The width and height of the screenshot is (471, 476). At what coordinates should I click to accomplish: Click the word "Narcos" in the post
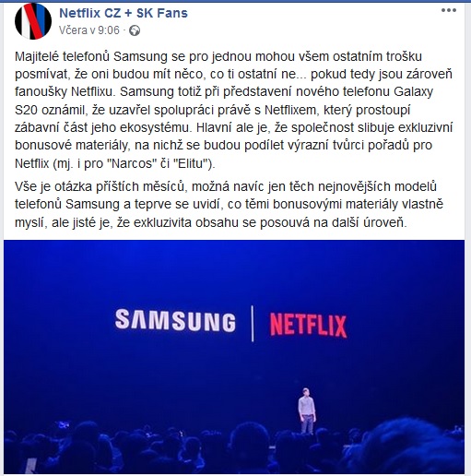[x=133, y=163]
